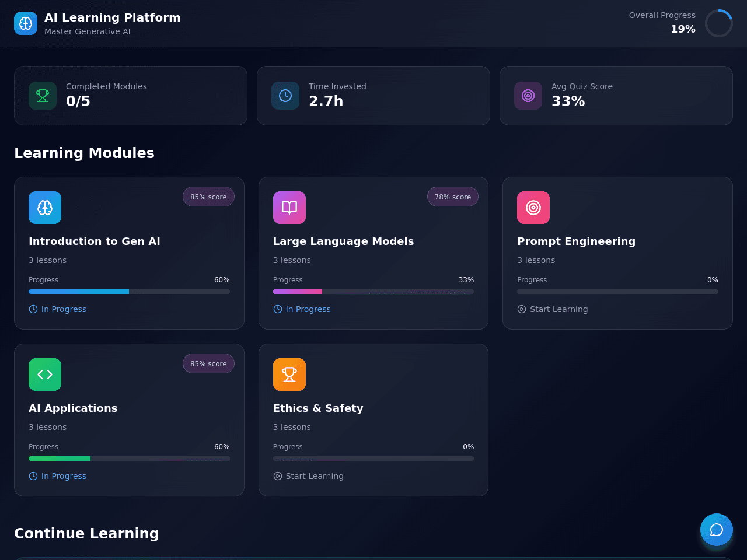Click the AI Applications progress bar

click(129, 459)
